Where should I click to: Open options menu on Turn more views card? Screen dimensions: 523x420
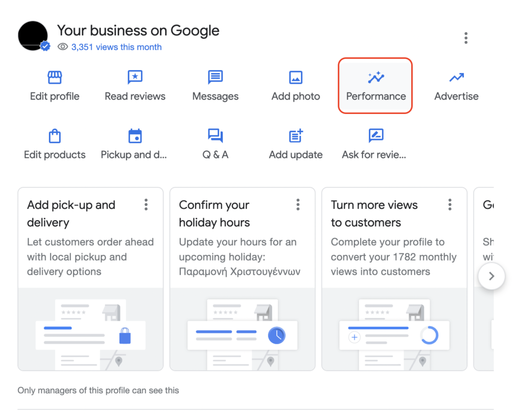click(449, 205)
